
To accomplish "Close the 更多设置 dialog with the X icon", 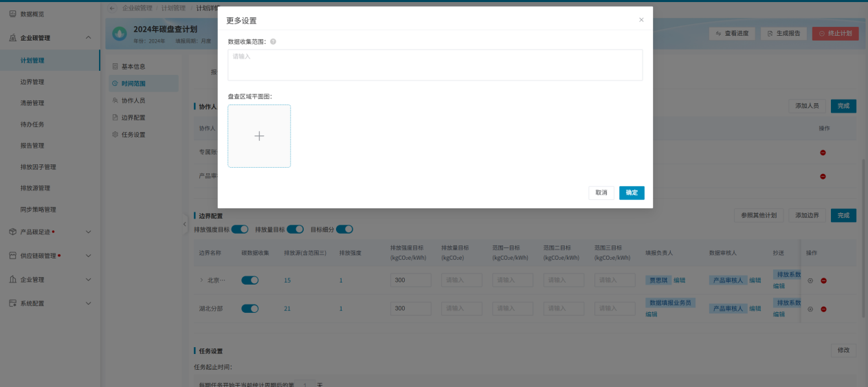I will 641,20.
